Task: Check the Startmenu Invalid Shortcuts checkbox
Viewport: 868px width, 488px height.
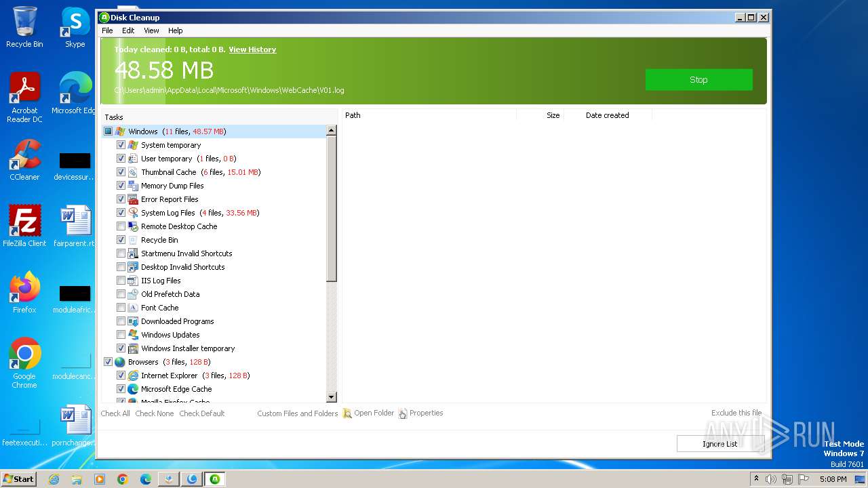Action: [121, 253]
